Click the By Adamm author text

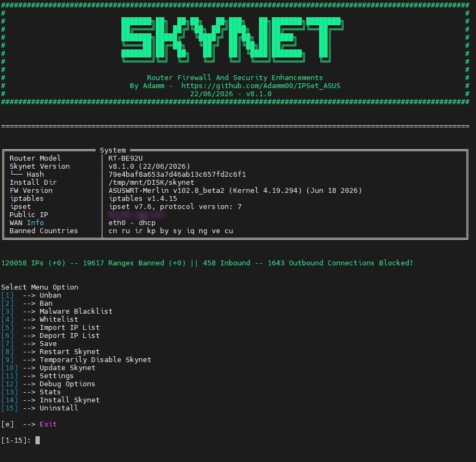point(147,86)
